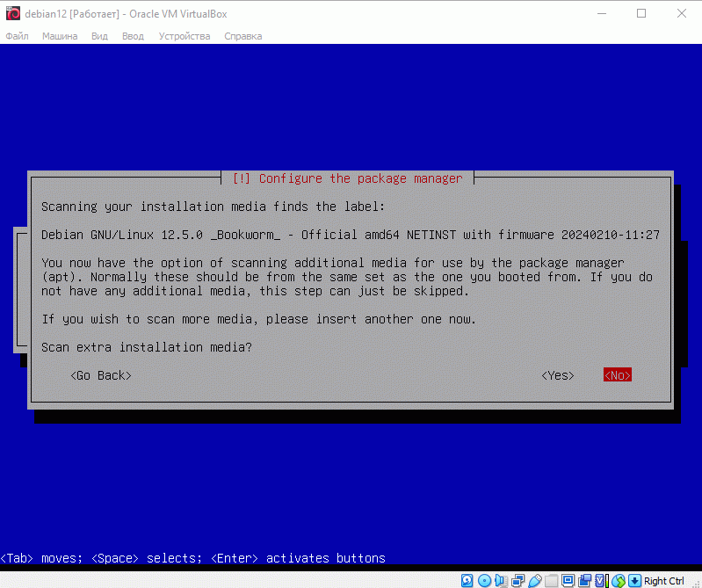
Task: Choose <Go Back> in installer dialog
Action: pos(101,375)
